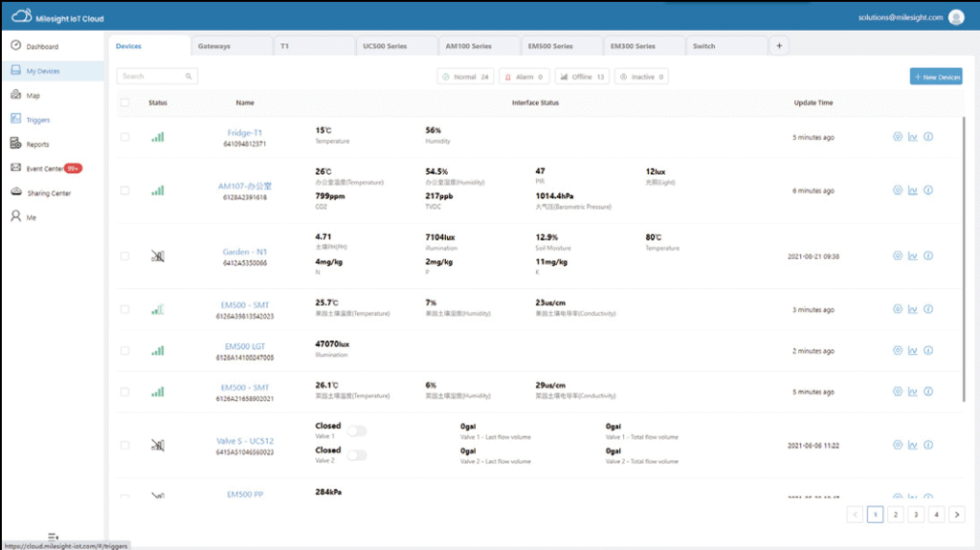Toggle the Valve 1 switch
This screenshot has width=980, height=550.
[x=357, y=430]
